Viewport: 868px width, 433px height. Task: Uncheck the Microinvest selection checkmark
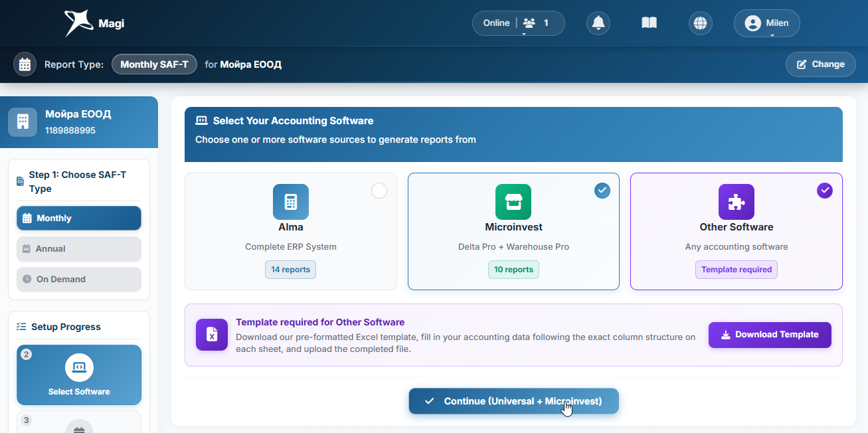[x=602, y=191]
